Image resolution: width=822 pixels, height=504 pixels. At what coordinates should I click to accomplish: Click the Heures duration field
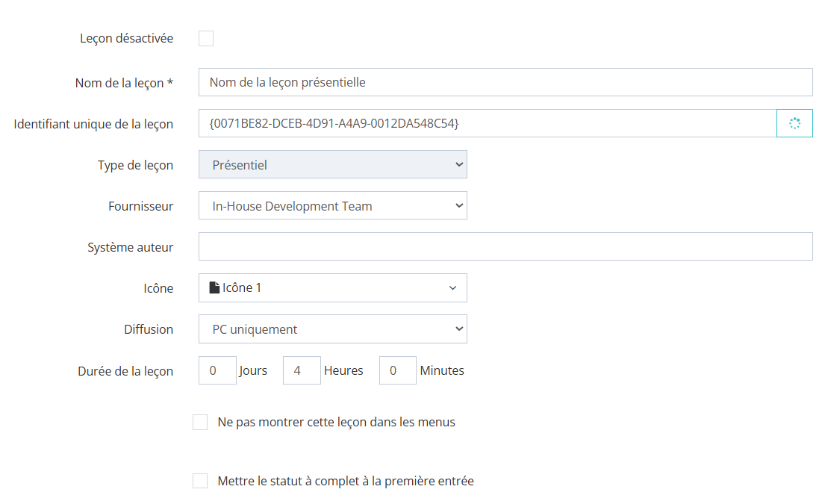302,370
